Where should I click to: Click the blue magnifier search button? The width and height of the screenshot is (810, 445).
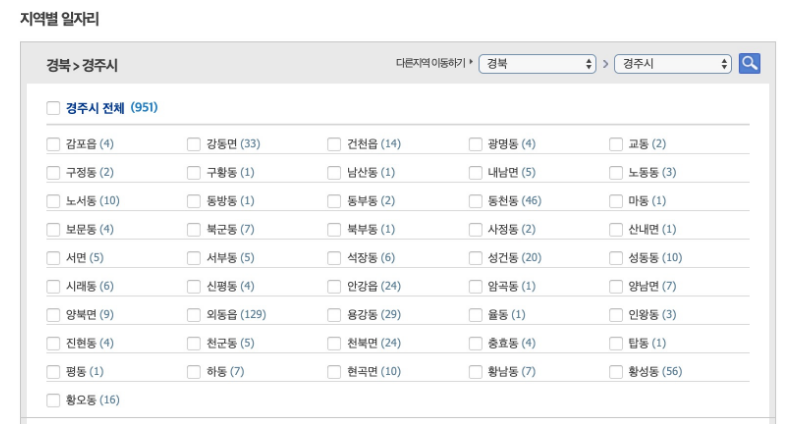point(749,64)
